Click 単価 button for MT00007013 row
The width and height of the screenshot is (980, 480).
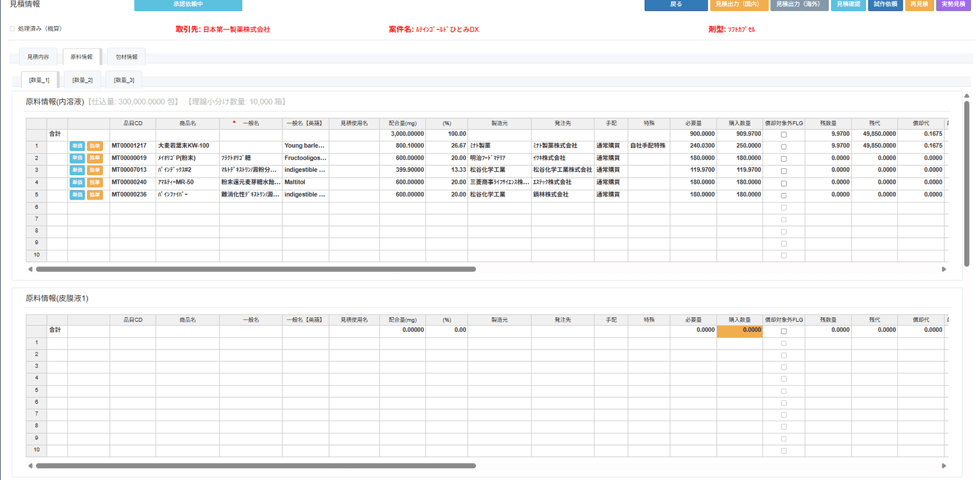pyautogui.click(x=77, y=170)
